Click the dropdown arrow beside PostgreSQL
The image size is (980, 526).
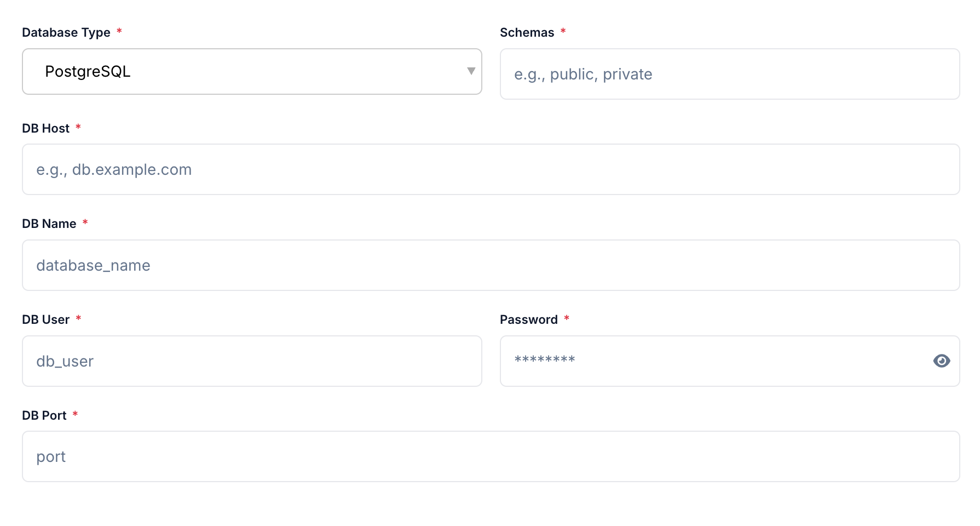tap(471, 71)
